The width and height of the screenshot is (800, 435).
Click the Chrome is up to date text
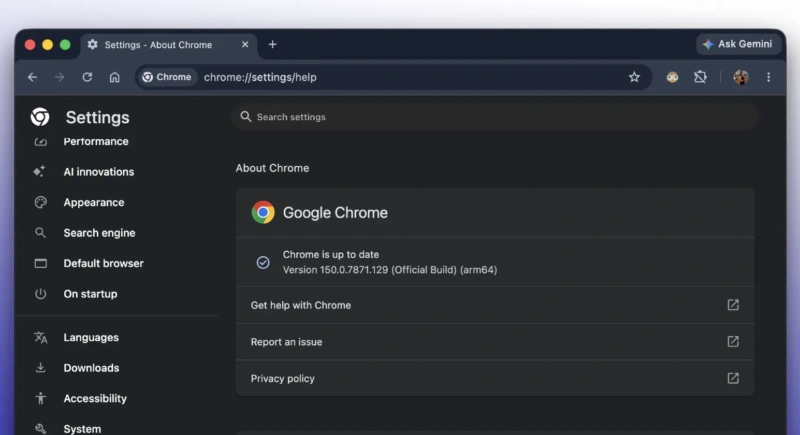pyautogui.click(x=331, y=254)
